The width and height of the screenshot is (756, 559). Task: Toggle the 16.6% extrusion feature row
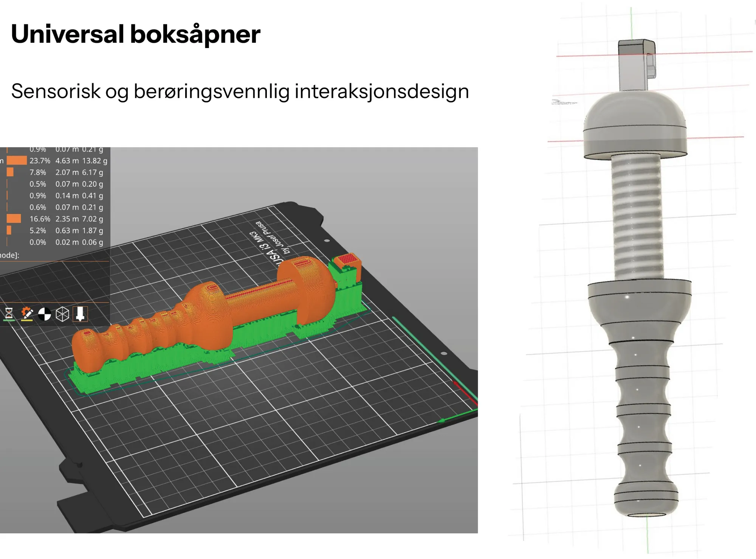[x=40, y=219]
